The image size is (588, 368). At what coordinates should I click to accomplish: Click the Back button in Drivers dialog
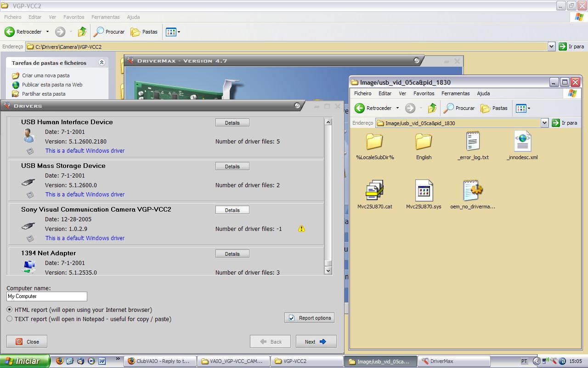[270, 342]
